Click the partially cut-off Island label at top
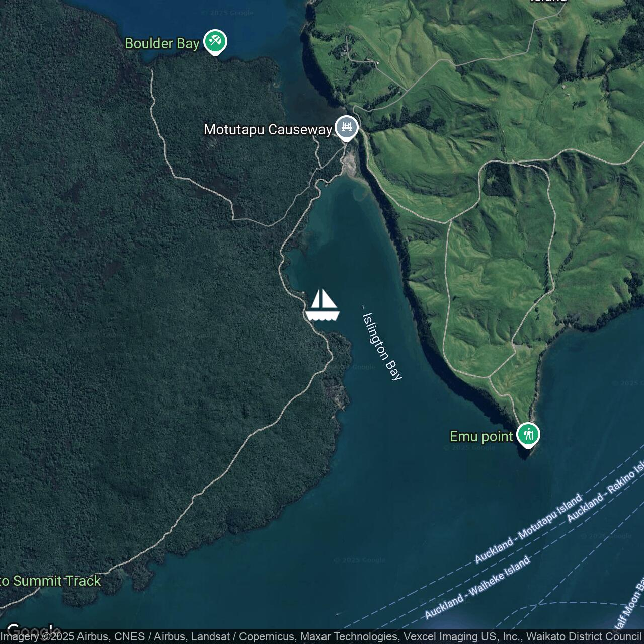The width and height of the screenshot is (644, 644). [x=548, y=2]
